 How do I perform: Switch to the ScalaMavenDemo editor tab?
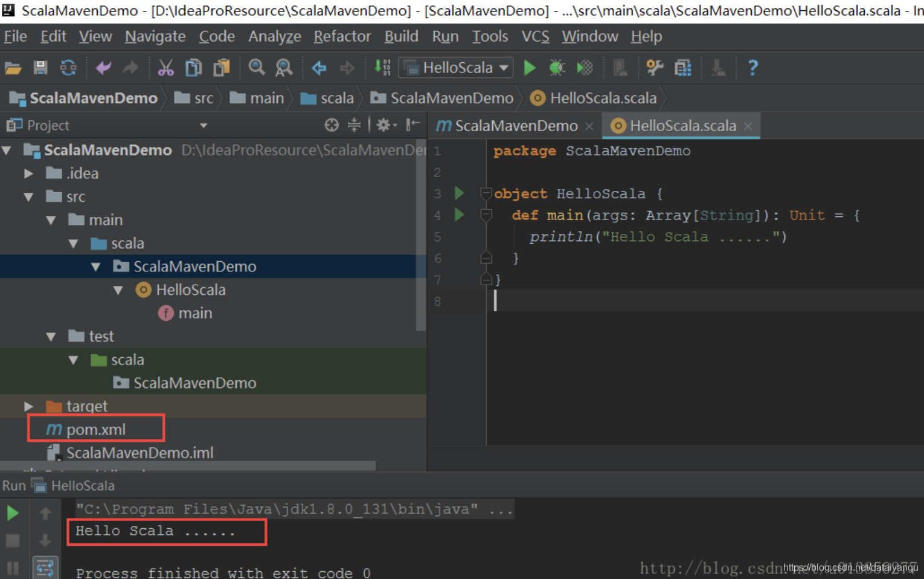(x=515, y=126)
